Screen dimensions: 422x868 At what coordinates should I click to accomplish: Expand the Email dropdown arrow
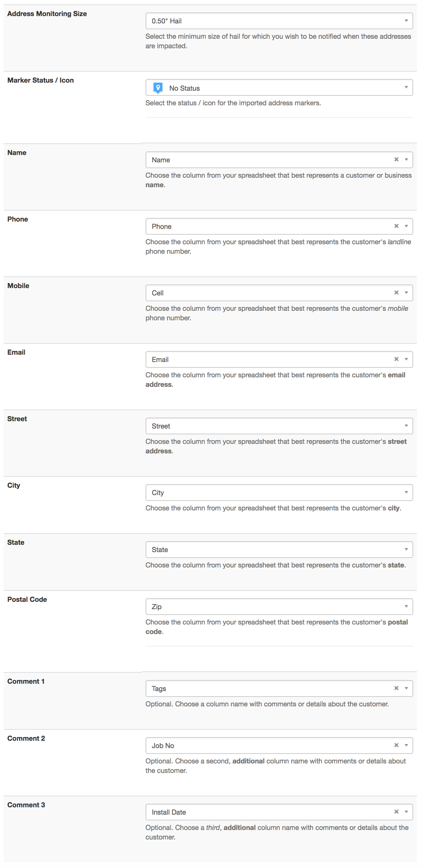tap(406, 359)
